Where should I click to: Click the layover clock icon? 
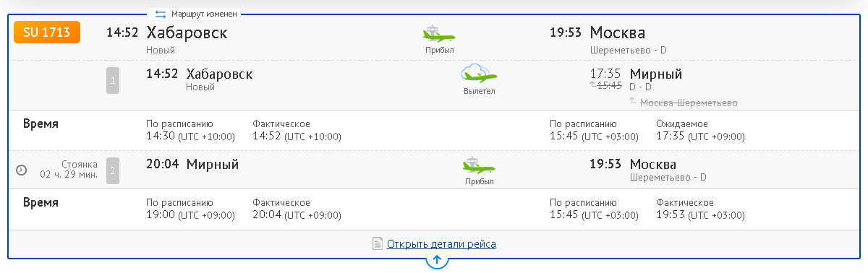coord(21,170)
